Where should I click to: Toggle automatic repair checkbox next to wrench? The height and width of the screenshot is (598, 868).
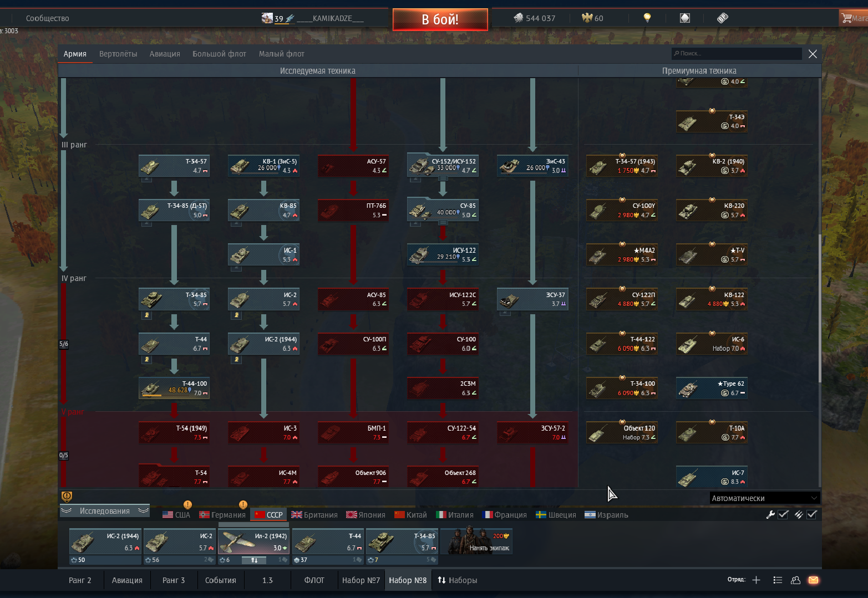pyautogui.click(x=783, y=514)
